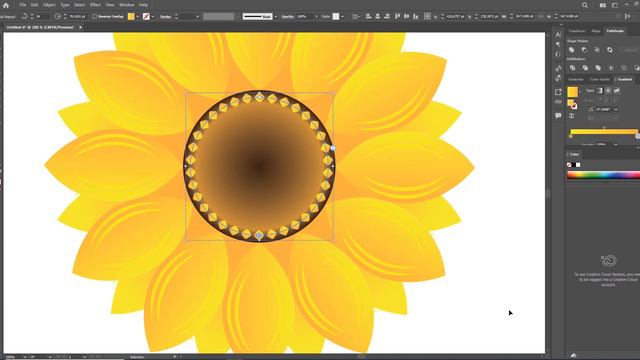The width and height of the screenshot is (640, 360).
Task: Select Linear Gradient type button
Action: click(599, 91)
